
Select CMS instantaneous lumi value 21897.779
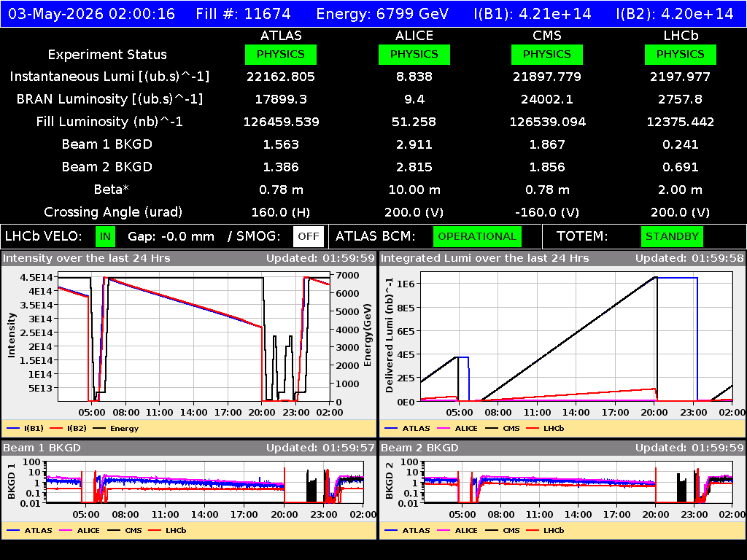pyautogui.click(x=547, y=77)
